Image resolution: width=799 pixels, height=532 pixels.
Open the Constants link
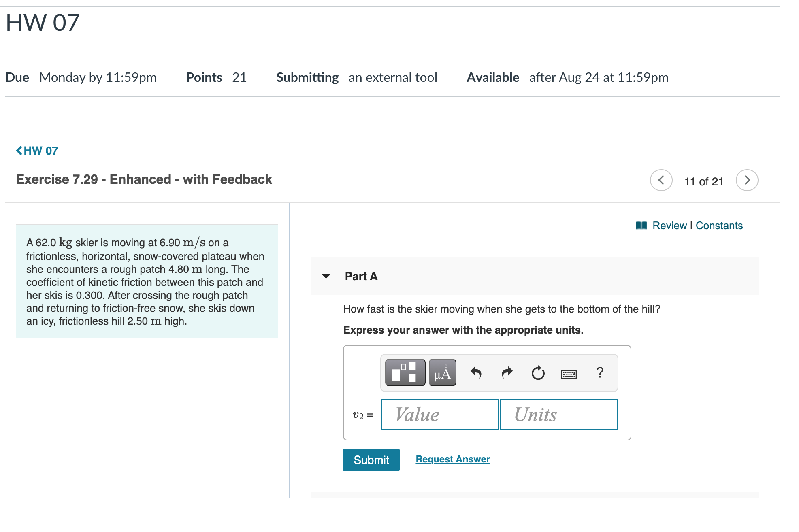pos(719,226)
